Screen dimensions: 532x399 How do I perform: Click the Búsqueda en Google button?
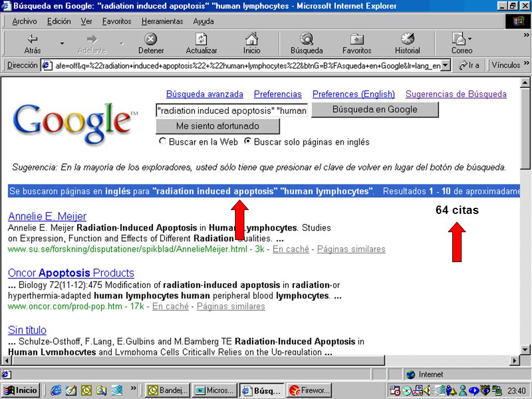click(x=375, y=110)
